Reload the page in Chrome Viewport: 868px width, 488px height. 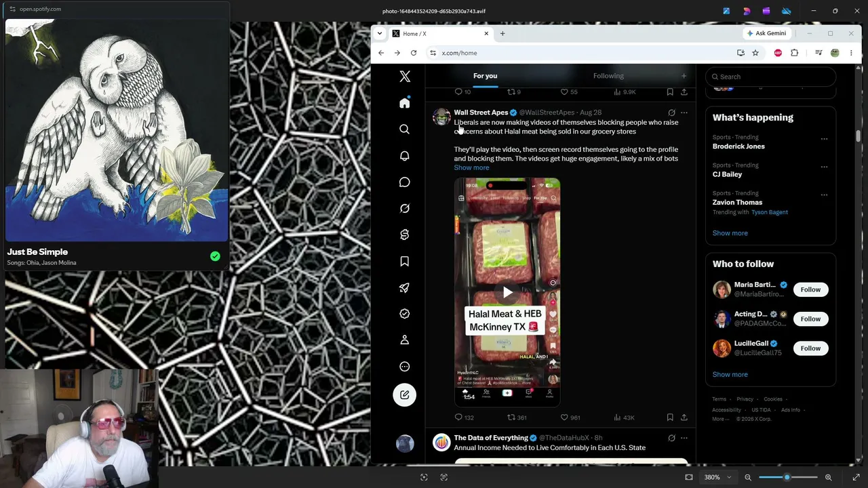[414, 53]
